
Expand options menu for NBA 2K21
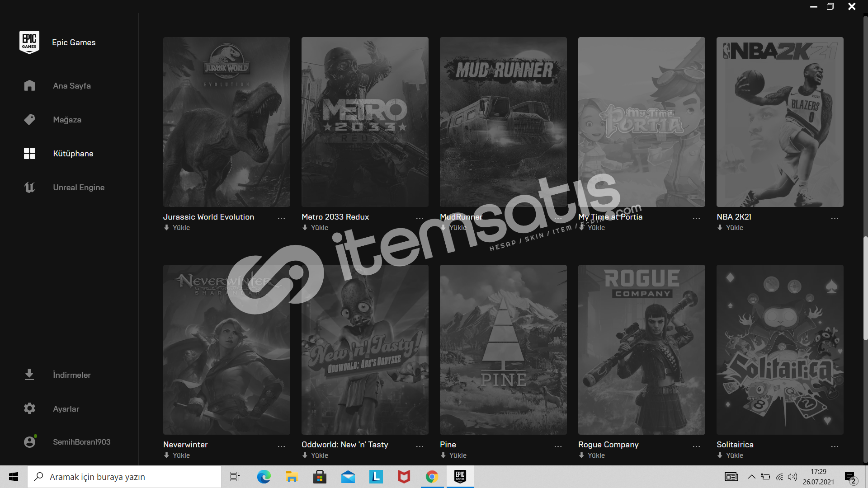tap(835, 218)
